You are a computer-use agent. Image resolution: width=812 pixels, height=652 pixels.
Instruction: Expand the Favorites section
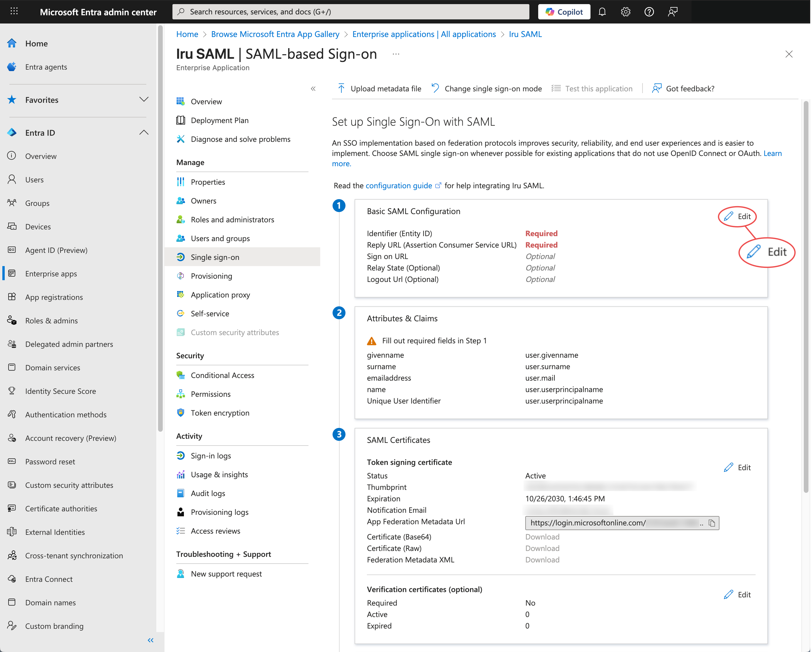pos(143,100)
